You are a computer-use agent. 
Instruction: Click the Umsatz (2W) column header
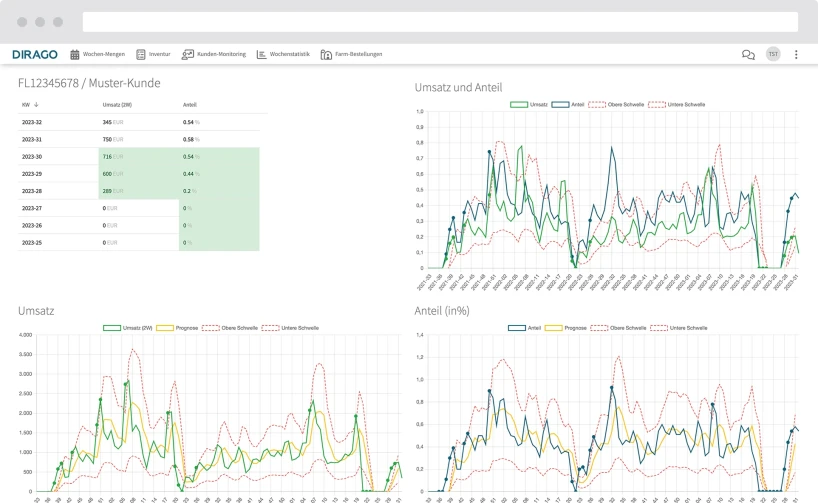(118, 104)
